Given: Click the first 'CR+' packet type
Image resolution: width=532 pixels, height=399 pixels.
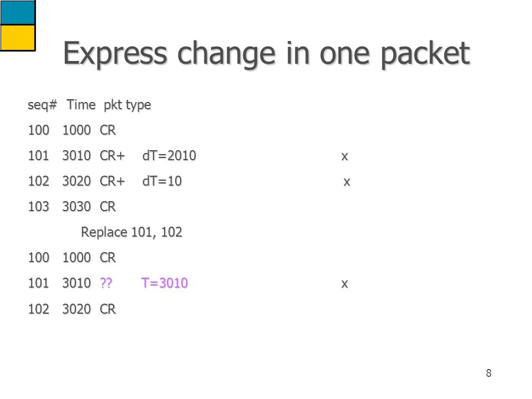Looking at the screenshot, I should pos(112,156).
